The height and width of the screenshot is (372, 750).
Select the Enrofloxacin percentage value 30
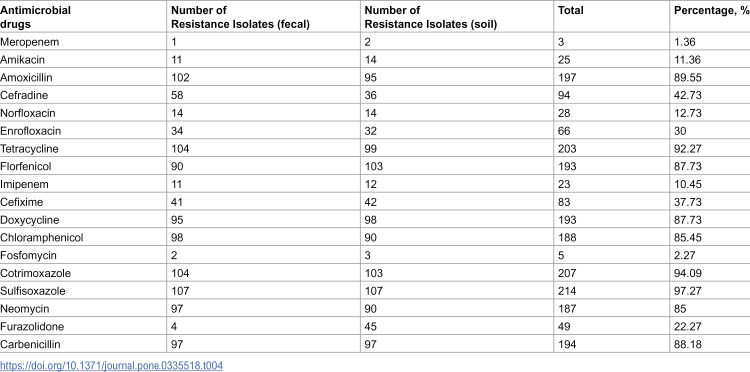[680, 131]
